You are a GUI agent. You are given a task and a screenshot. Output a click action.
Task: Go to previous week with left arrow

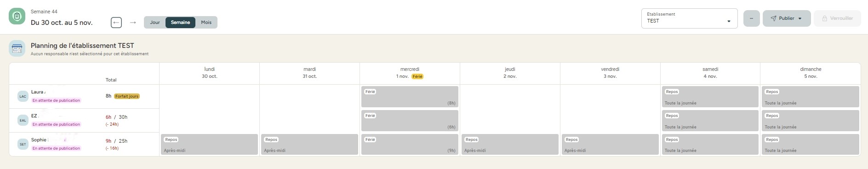tap(116, 22)
